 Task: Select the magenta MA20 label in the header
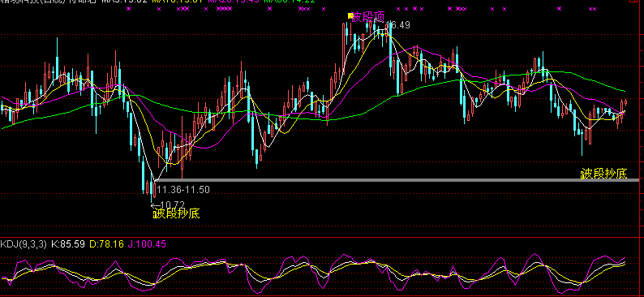tap(234, 2)
